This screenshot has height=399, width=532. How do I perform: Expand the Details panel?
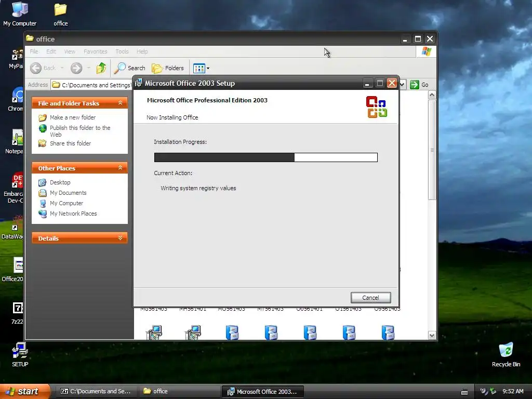tap(120, 238)
